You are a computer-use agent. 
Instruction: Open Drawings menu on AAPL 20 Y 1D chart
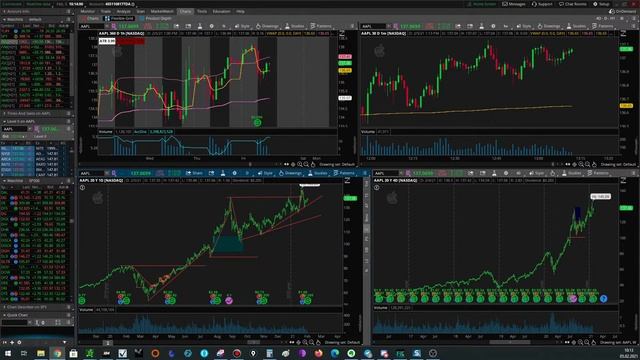[290, 173]
